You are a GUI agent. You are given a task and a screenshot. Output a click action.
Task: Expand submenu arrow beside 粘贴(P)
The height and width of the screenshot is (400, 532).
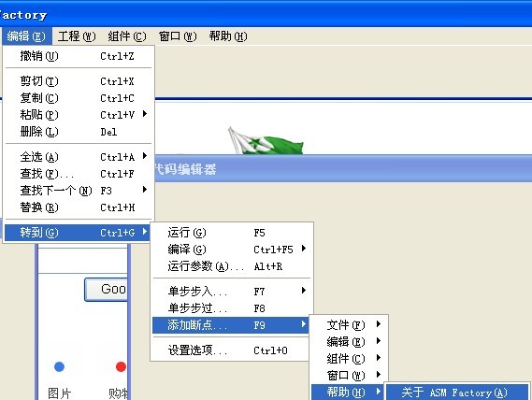[145, 114]
